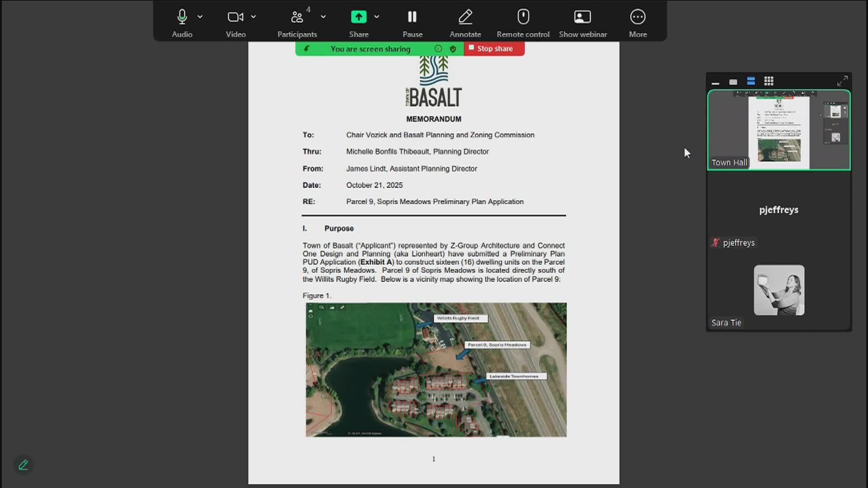
Task: Switch to the stacked speaker view layout
Action: [x=751, y=81]
